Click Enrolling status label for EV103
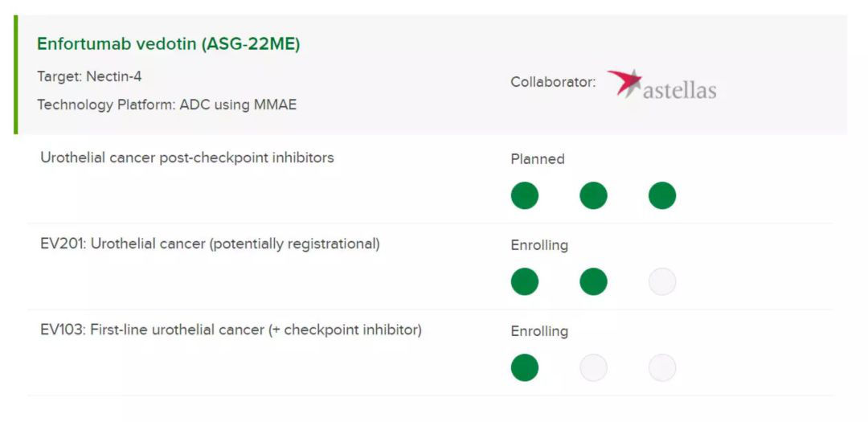The width and height of the screenshot is (868, 422). tap(539, 331)
